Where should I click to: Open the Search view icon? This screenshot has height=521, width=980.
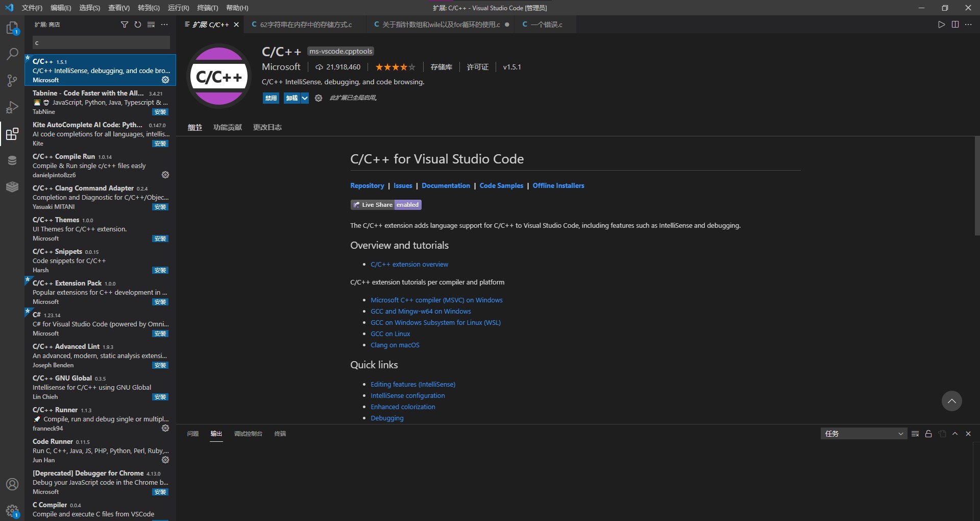coord(12,54)
